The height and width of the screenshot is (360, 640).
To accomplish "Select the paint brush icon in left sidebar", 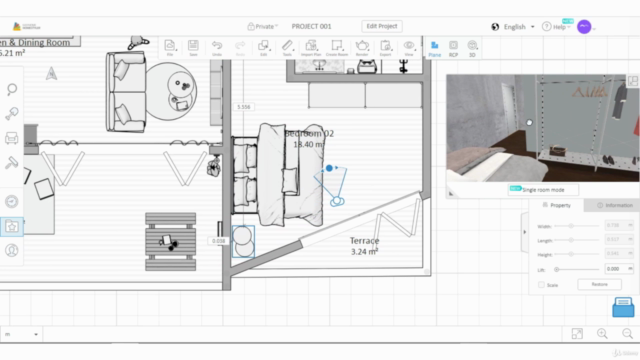I will (12, 113).
